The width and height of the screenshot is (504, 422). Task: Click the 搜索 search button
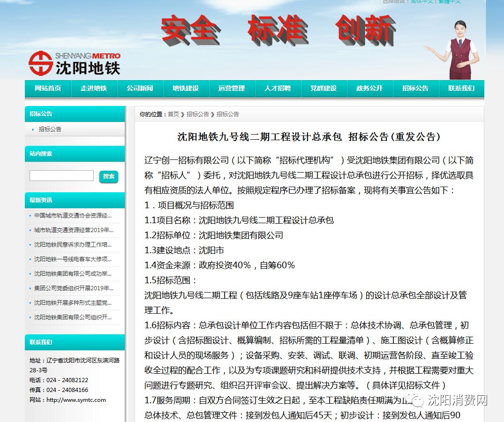(109, 176)
